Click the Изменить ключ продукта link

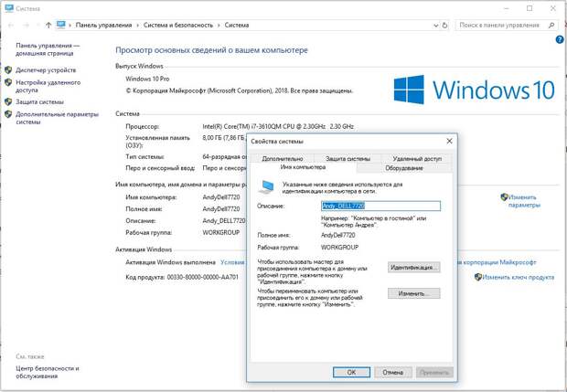pos(519,277)
